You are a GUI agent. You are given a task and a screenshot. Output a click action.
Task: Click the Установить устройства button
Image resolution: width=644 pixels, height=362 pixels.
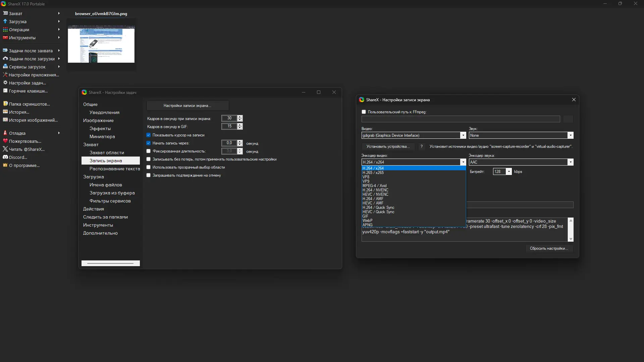[x=388, y=146]
